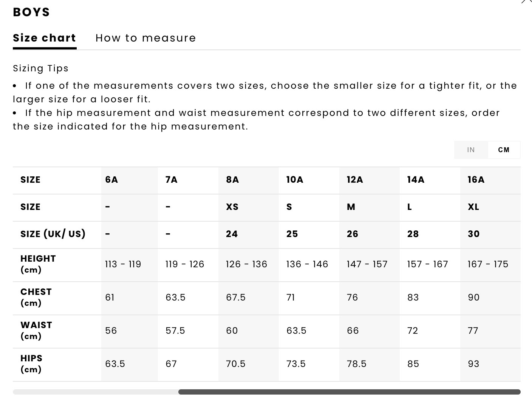Click the XL size cell
This screenshot has width=532, height=404.
(473, 207)
